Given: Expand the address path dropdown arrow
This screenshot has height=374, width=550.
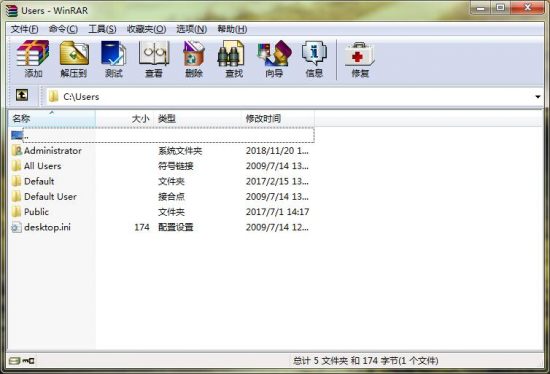Looking at the screenshot, I should (x=538, y=96).
